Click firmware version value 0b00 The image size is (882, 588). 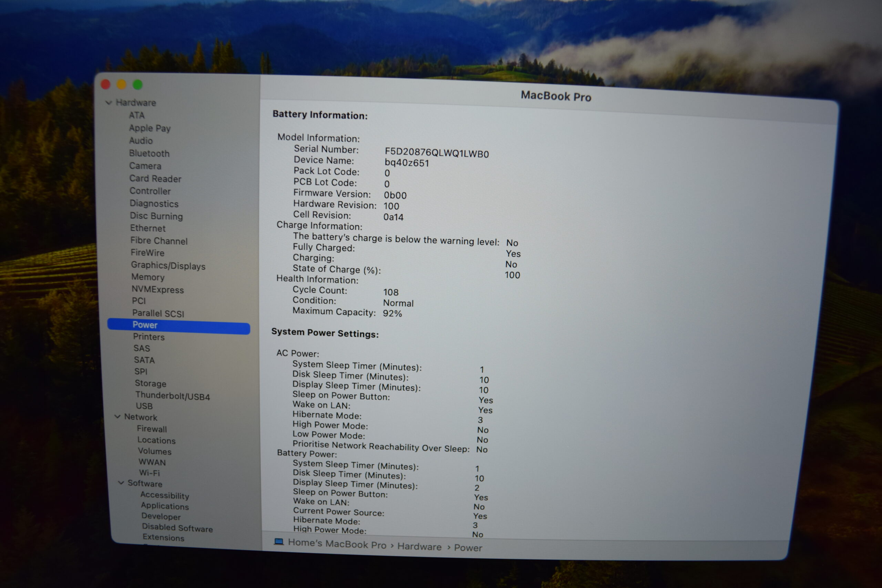click(x=395, y=195)
